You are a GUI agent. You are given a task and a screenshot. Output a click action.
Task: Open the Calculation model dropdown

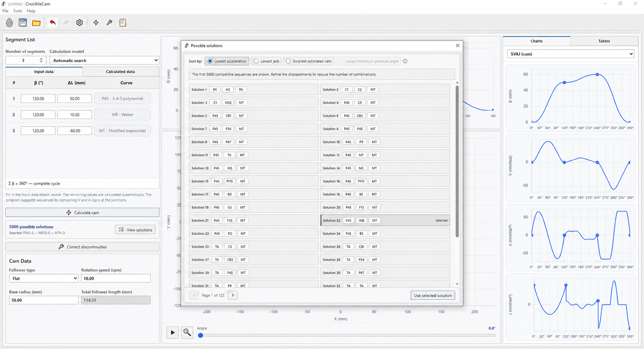[x=104, y=60]
